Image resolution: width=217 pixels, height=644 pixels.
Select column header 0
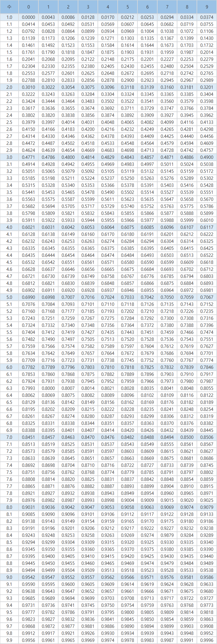[x=29, y=7]
